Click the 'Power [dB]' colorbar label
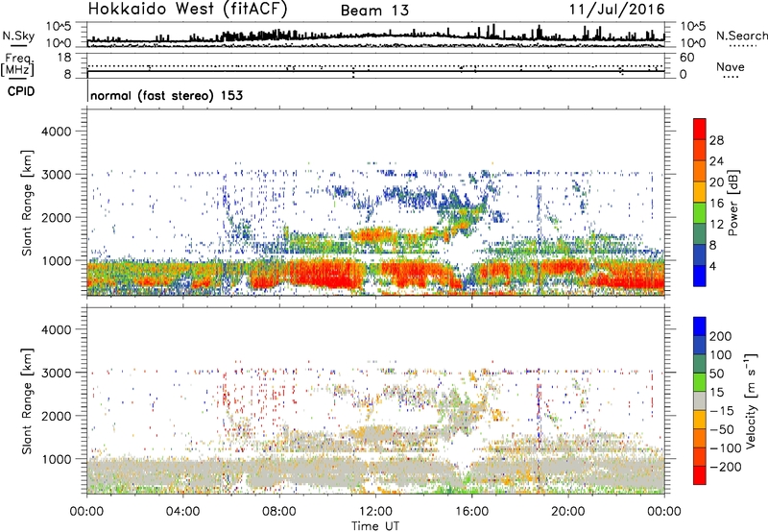 tap(732, 203)
